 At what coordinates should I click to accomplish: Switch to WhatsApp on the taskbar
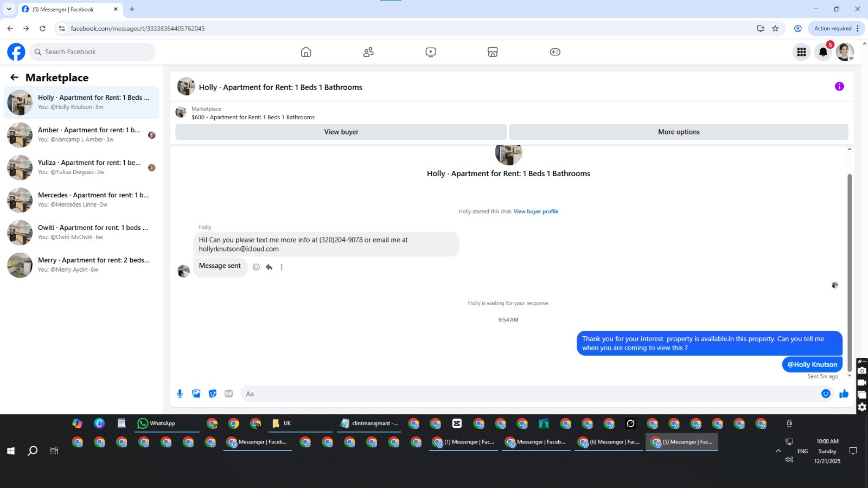tap(167, 423)
